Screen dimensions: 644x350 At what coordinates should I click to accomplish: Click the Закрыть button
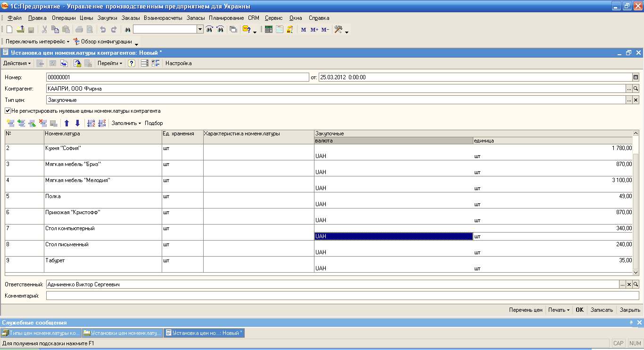tap(630, 310)
